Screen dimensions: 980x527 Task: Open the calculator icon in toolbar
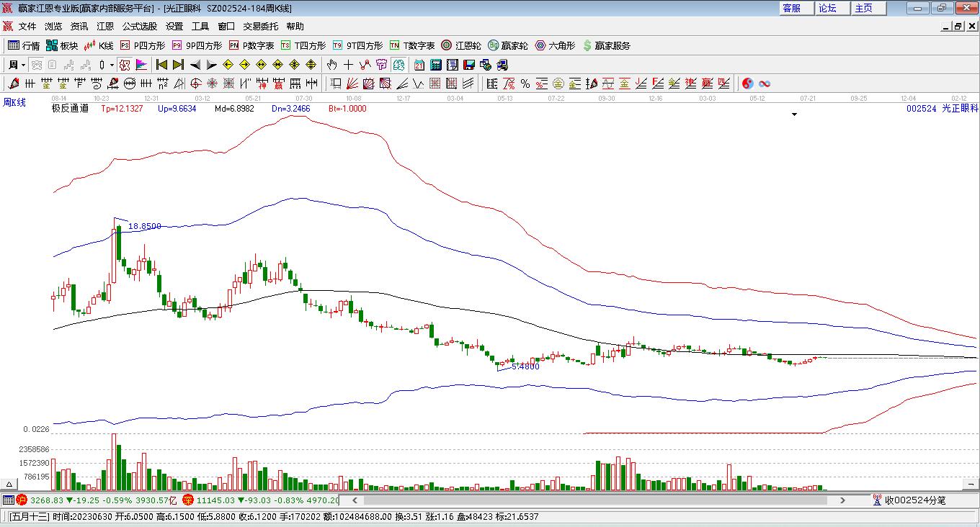tap(435, 65)
